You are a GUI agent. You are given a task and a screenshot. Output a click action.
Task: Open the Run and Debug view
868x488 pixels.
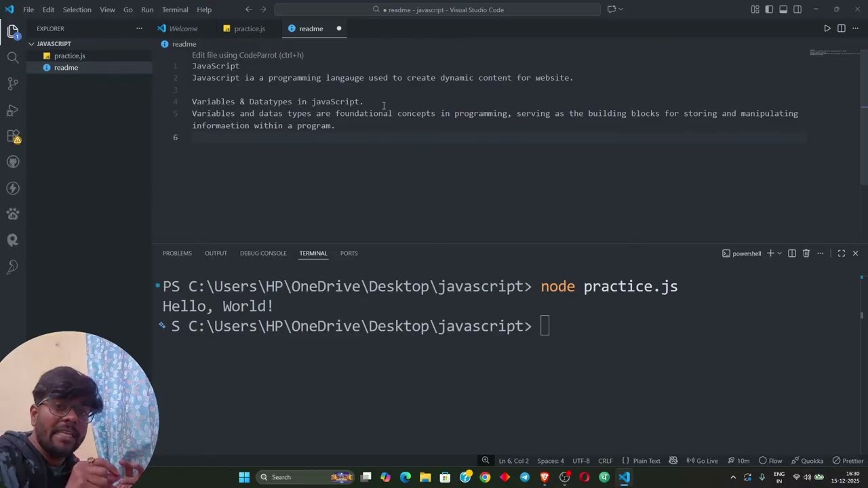12,110
